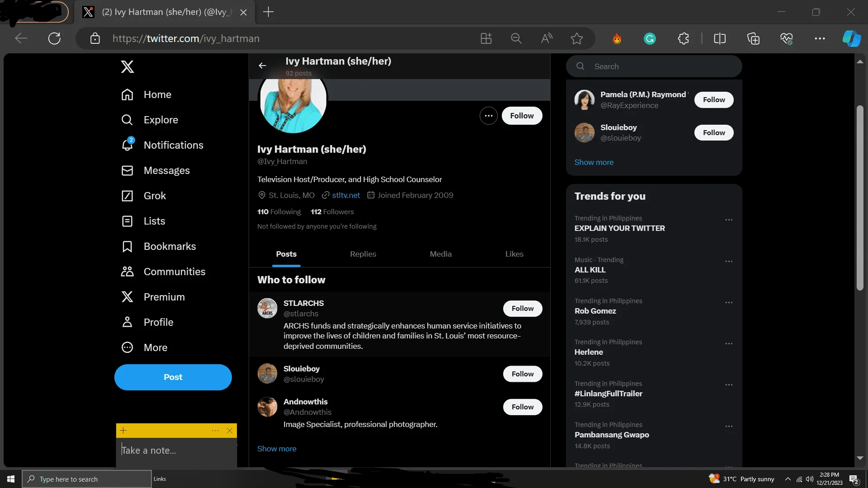The image size is (868, 488).
Task: Click the Search field on X
Action: pyautogui.click(x=654, y=66)
